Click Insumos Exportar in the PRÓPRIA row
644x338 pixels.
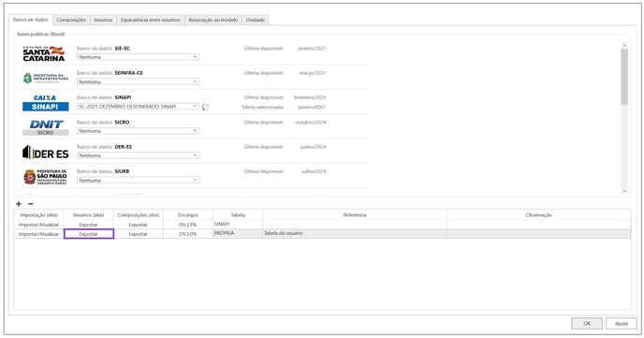(x=88, y=234)
